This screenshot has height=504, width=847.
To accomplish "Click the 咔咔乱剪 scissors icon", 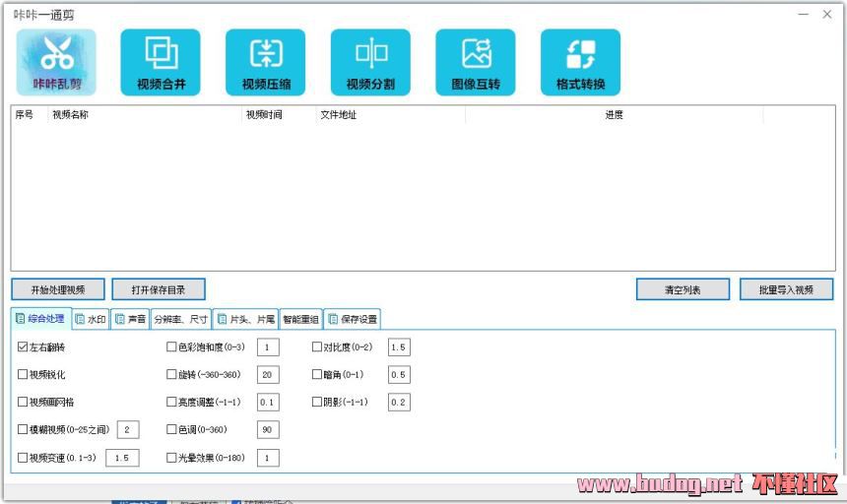I will click(x=56, y=61).
